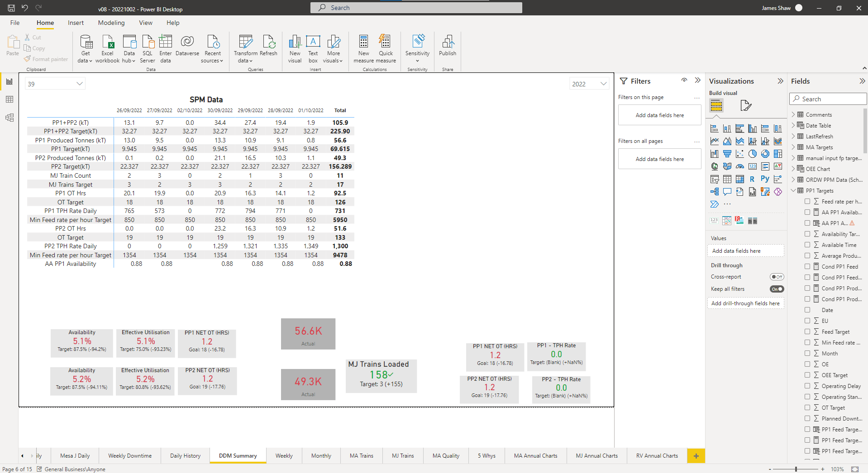Refresh the report data
Viewport: 868px width, 473px height.
(268, 46)
